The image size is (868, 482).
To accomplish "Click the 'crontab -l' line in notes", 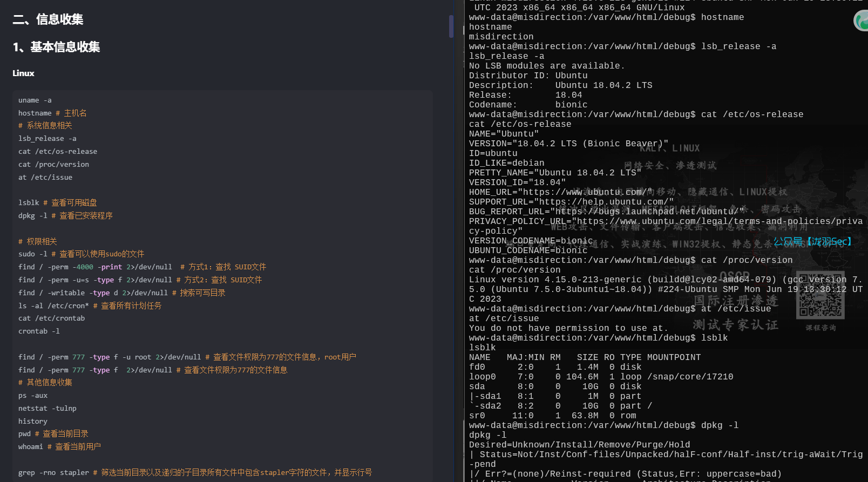I will (x=39, y=331).
